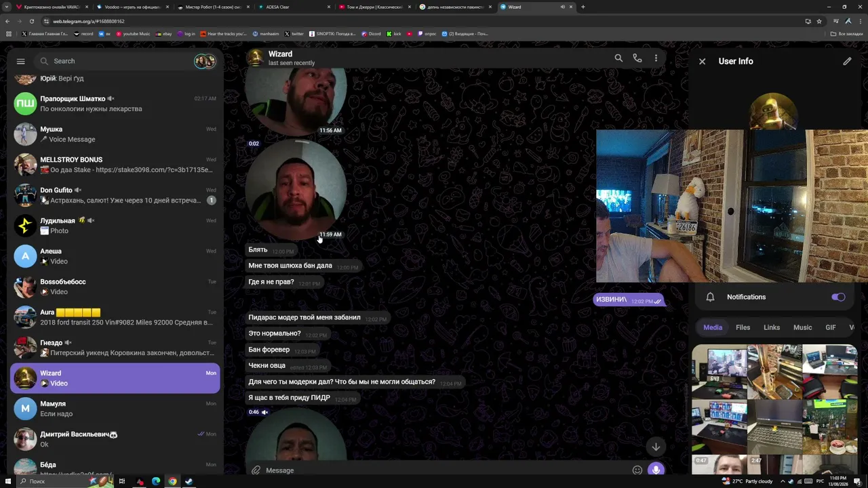Open the Telegram hamburger menu
The width and height of the screenshot is (868, 488).
tap(20, 61)
